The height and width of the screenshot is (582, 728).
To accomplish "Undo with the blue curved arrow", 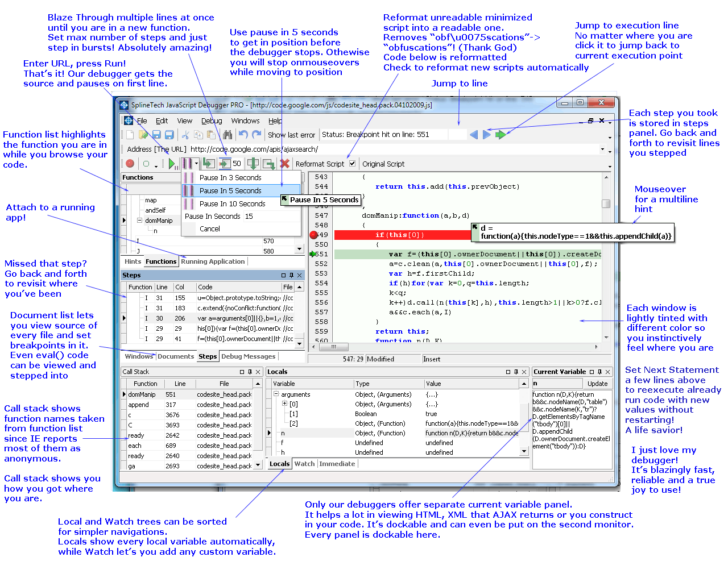I will coord(243,135).
